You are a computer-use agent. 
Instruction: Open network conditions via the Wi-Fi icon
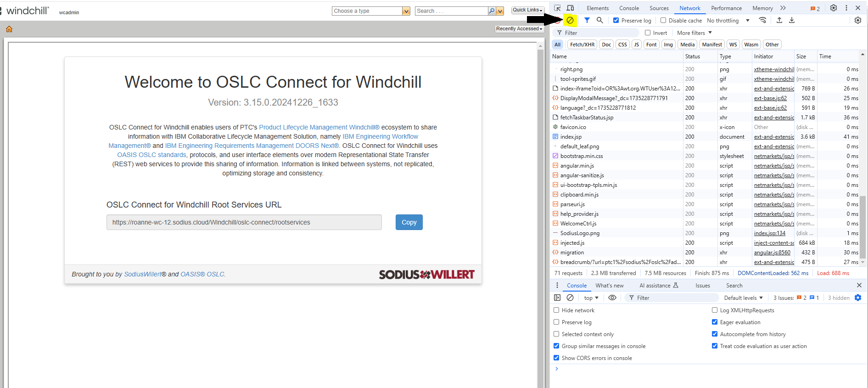tap(763, 20)
